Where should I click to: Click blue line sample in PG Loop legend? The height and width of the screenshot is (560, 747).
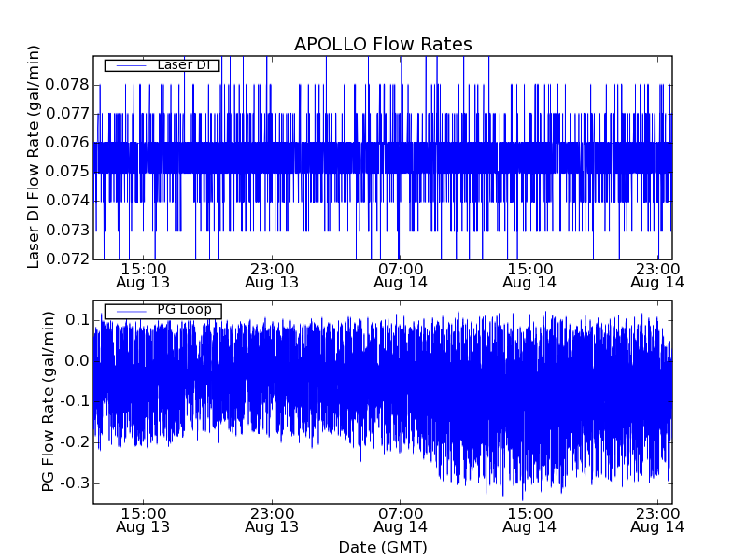tap(129, 311)
